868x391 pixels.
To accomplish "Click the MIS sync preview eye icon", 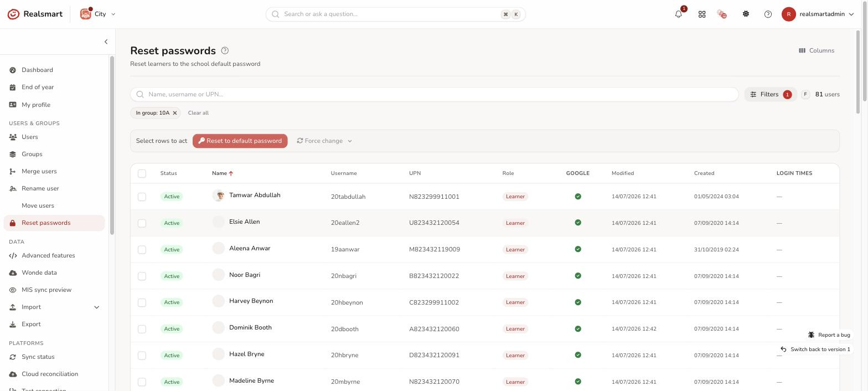I will [x=13, y=290].
